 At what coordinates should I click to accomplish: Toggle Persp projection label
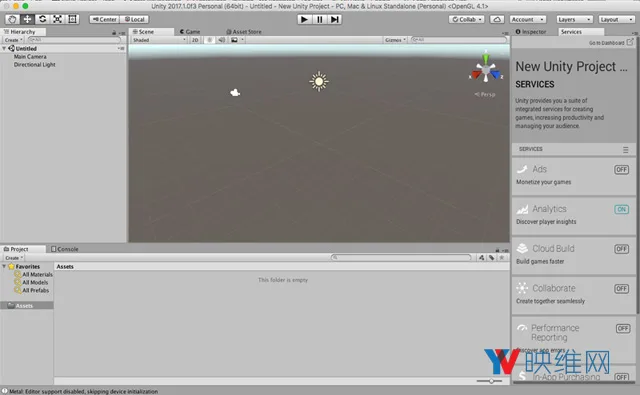[x=485, y=94]
